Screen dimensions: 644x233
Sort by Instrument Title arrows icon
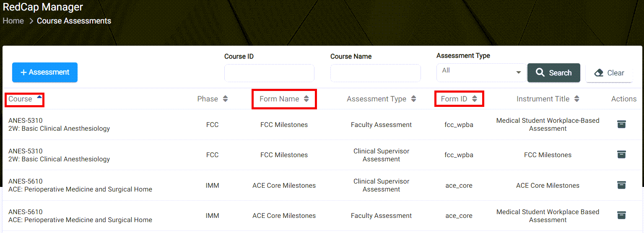[577, 99]
